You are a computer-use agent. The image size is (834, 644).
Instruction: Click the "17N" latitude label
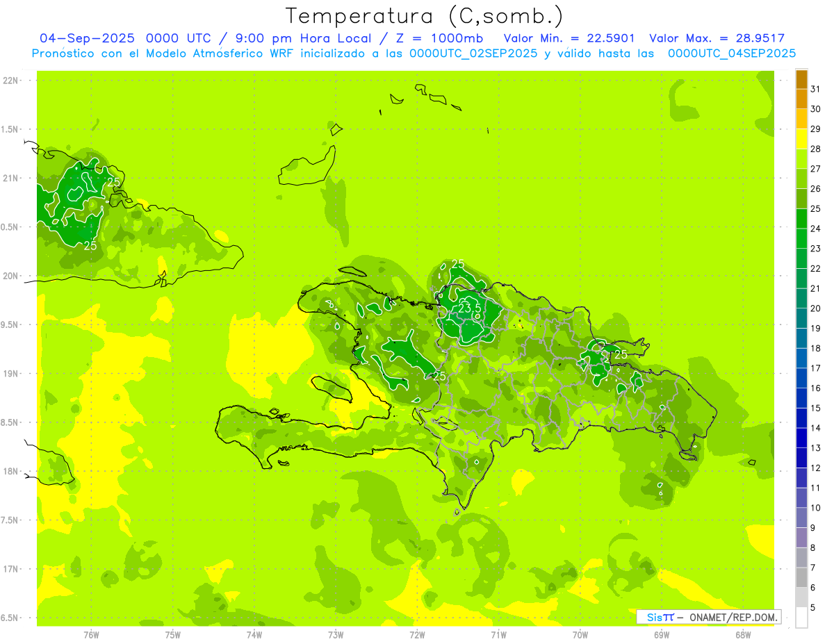[10, 568]
